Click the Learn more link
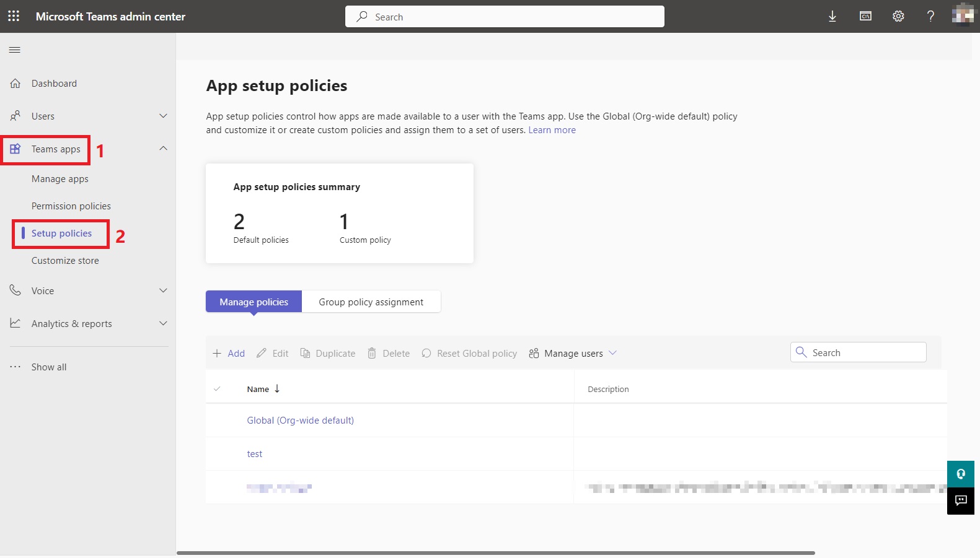Viewport: 980px width, 558px height. 552,130
